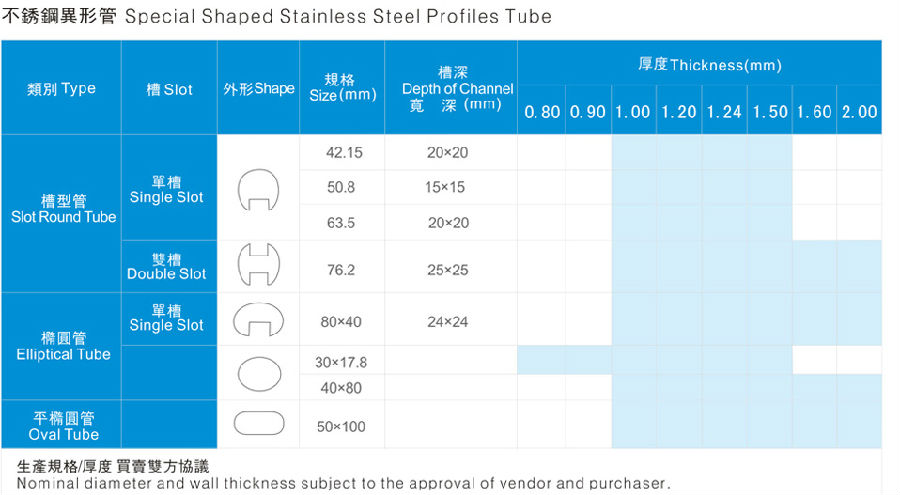Select the slotted elliptical tube shape icon
The height and width of the screenshot is (495, 900).
pos(258,320)
